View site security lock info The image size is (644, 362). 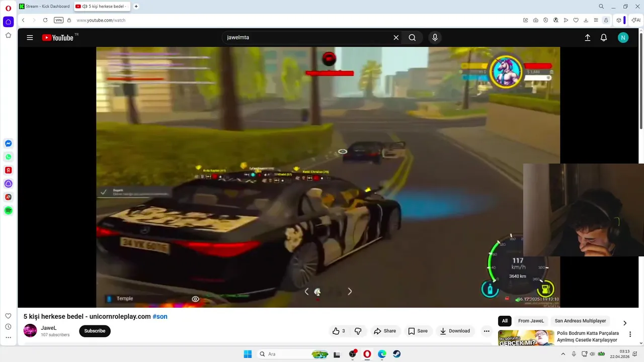pyautogui.click(x=69, y=20)
